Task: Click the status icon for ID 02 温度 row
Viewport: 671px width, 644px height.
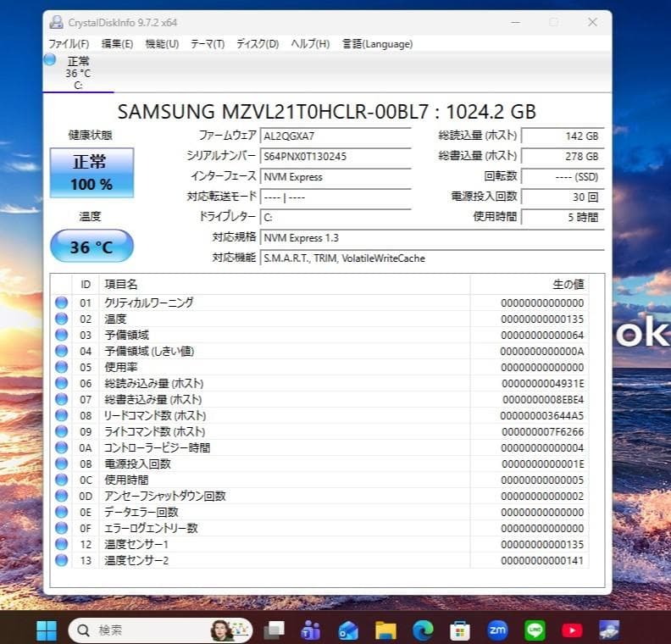Action: tap(62, 319)
